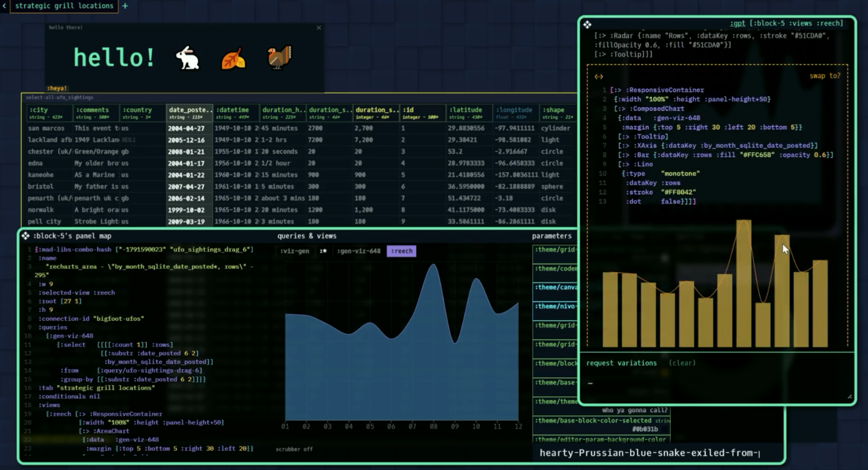
Task: Toggle the 'scrubber off' control
Action: (x=294, y=449)
